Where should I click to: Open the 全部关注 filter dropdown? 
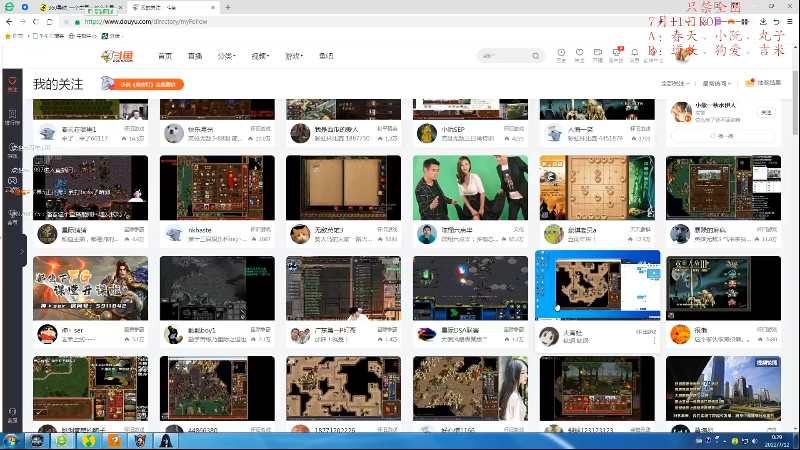tap(675, 83)
